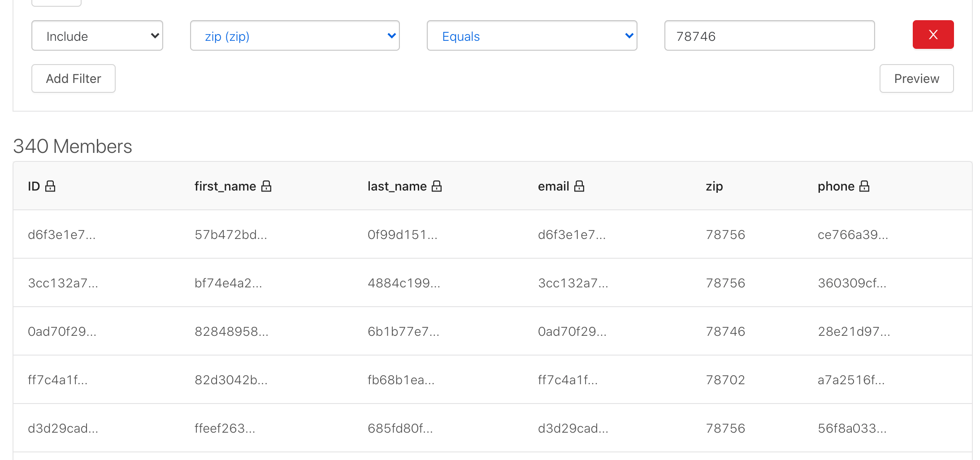
Task: Click the lock icon next to phone
Action: coord(864,186)
